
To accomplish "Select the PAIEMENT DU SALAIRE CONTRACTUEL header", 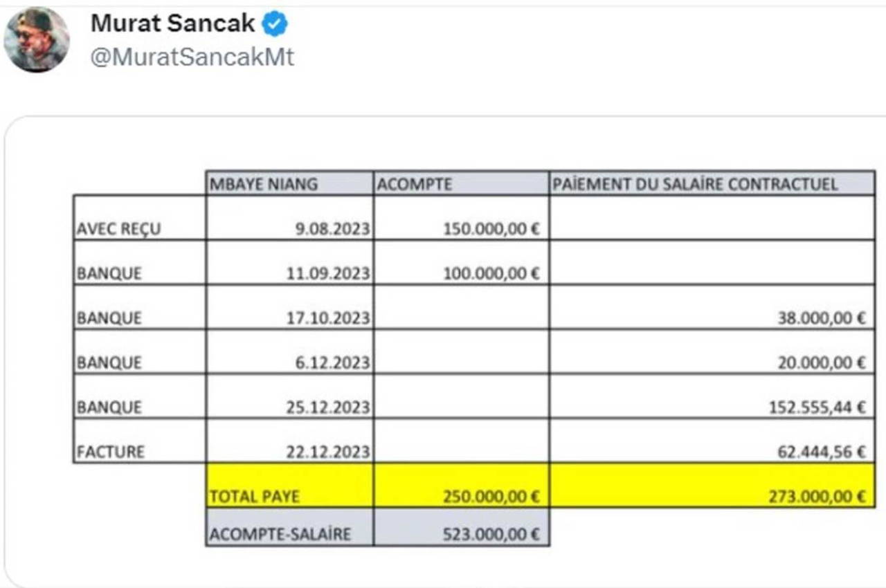I will (x=695, y=184).
